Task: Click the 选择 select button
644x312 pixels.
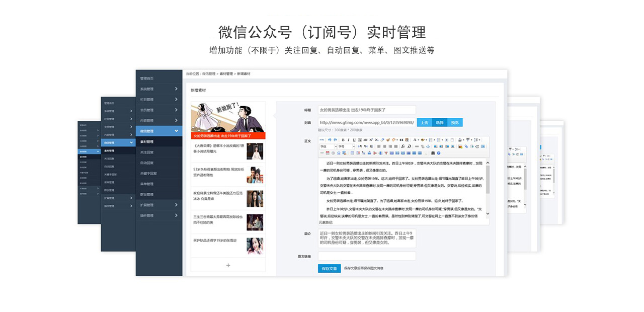Action: pyautogui.click(x=440, y=122)
